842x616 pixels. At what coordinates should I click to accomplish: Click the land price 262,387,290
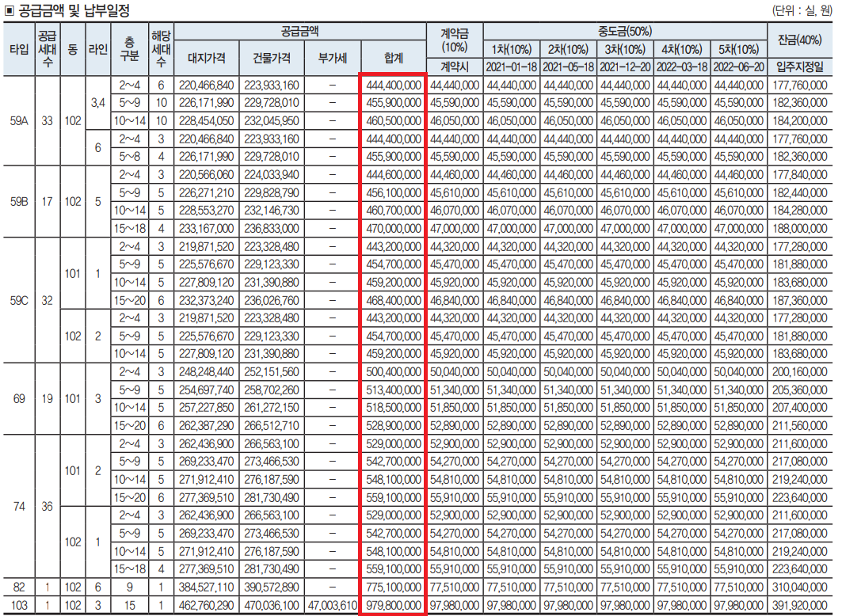click(206, 425)
